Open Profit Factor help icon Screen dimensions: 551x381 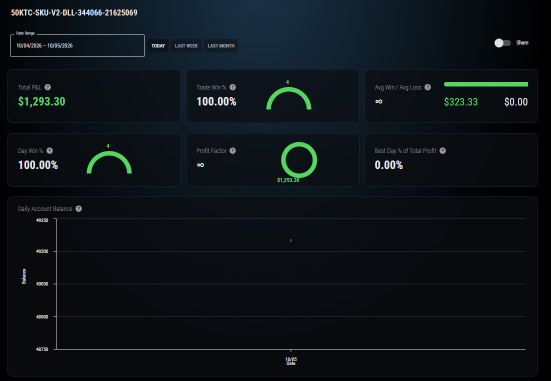pos(233,150)
